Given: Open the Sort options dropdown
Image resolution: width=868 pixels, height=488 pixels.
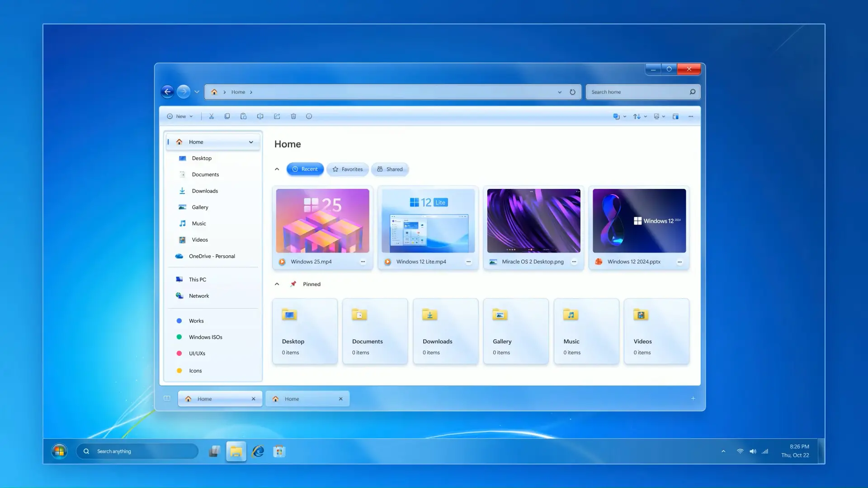Looking at the screenshot, I should [640, 116].
